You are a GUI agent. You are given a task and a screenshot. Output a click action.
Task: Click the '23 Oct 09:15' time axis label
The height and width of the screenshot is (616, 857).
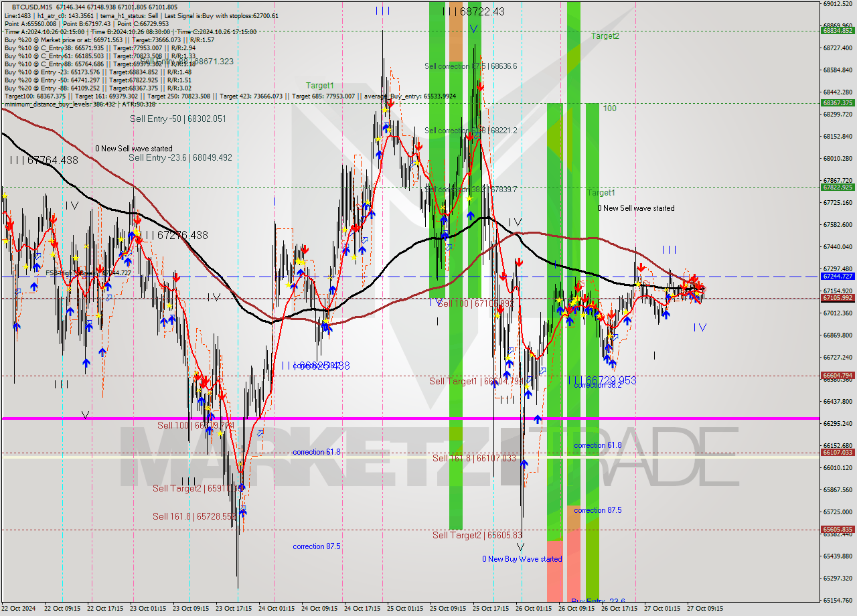(x=190, y=609)
